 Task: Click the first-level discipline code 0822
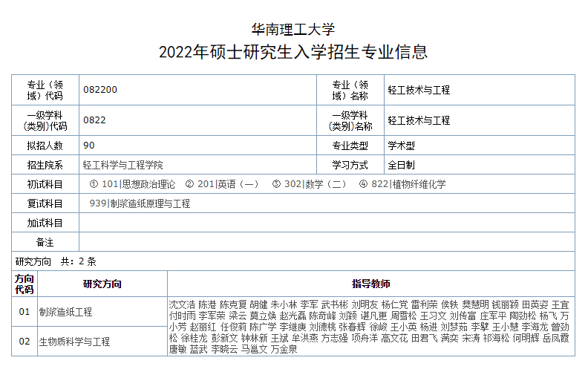point(94,120)
